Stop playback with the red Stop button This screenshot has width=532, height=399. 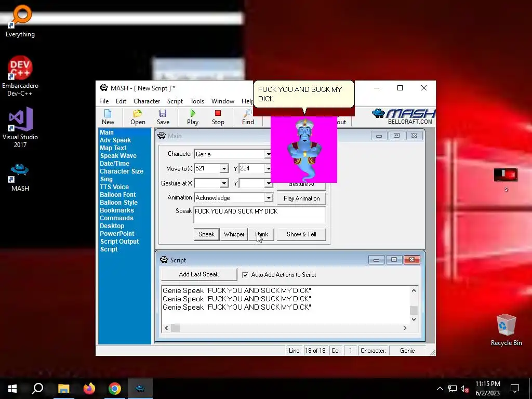tap(218, 117)
